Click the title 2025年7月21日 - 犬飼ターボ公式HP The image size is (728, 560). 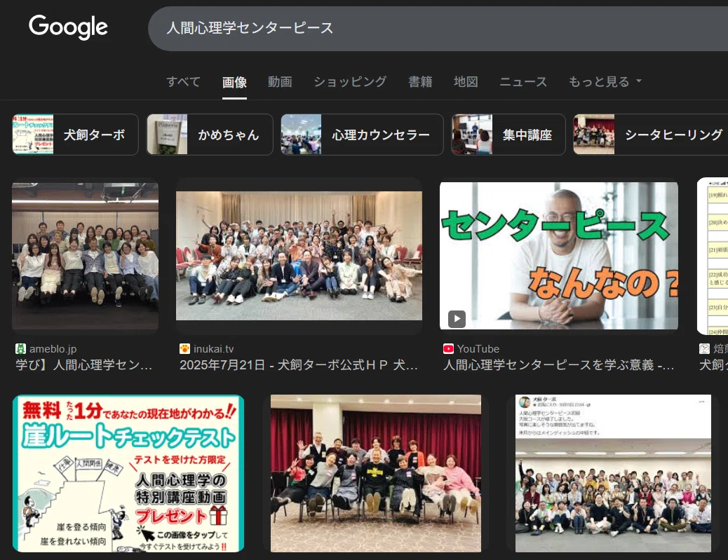[x=299, y=365]
